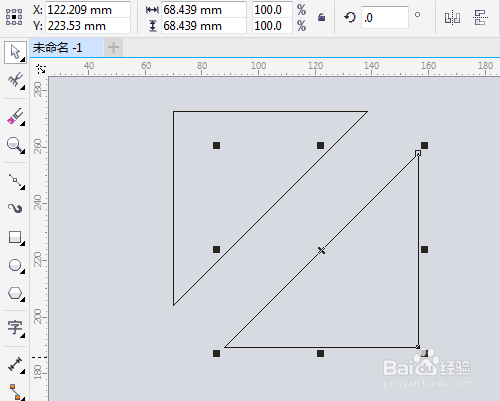
Task: Select the Connector tool
Action: (x=16, y=392)
